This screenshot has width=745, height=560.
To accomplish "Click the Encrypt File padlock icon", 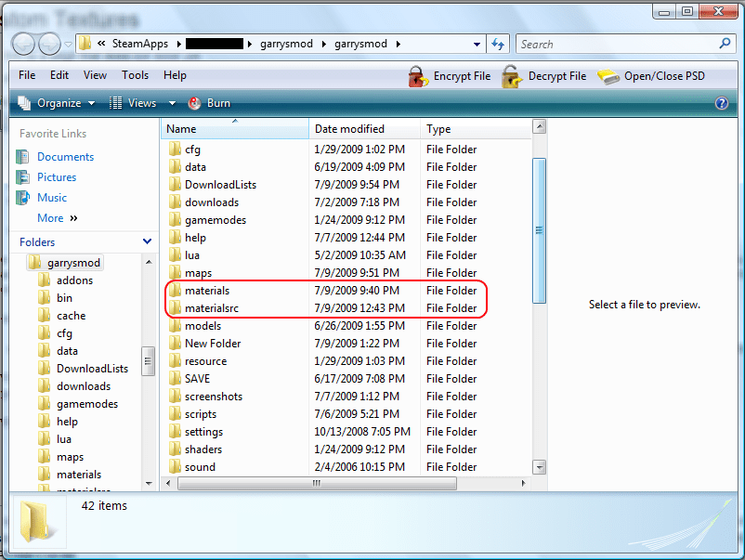I will (418, 76).
